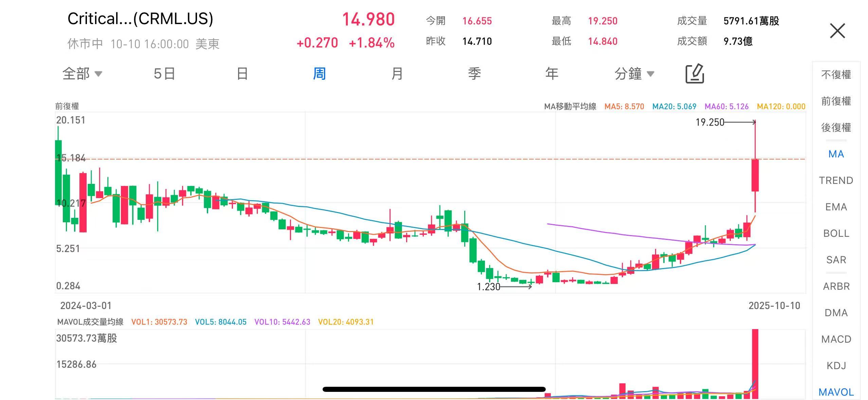This screenshot has height=400, width=868.
Task: Click the latest weekly candlestick at 19.250 high
Action: tap(755, 175)
